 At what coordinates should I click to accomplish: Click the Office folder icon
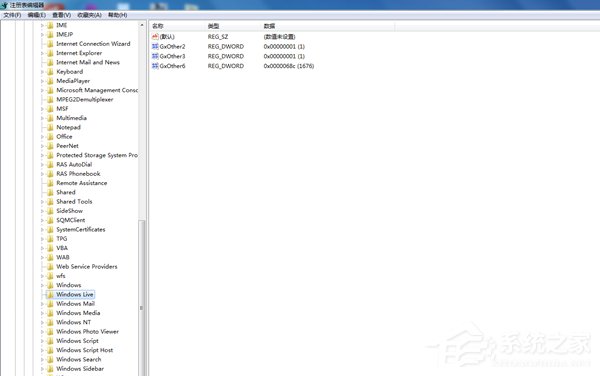click(x=50, y=137)
